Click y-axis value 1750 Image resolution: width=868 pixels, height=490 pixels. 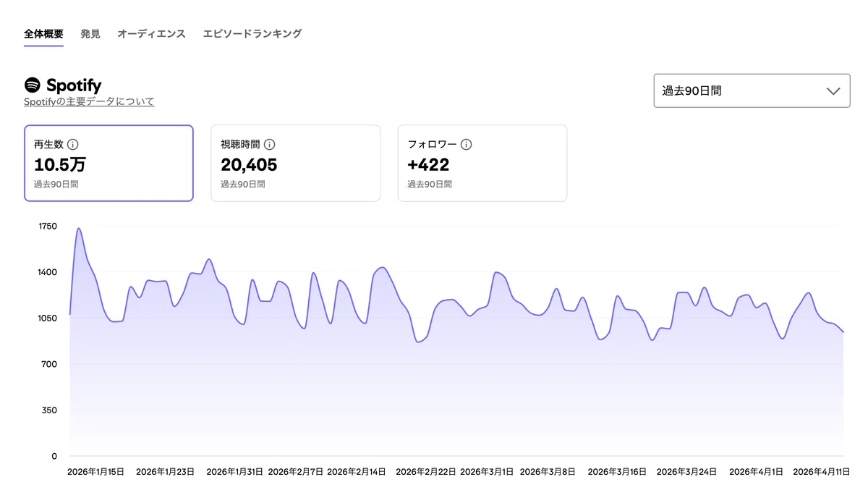(47, 227)
